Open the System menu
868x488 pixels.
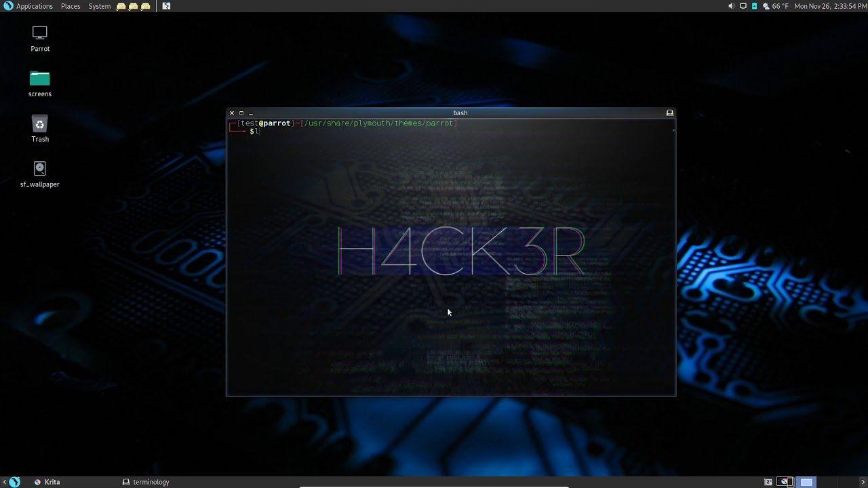[99, 6]
